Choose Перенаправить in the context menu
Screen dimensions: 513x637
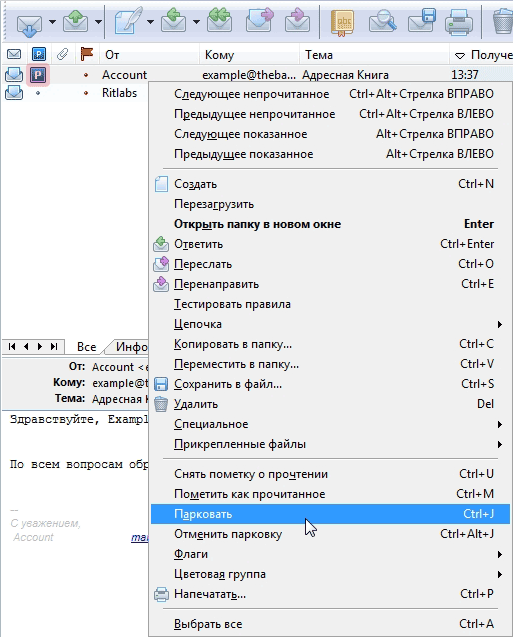(x=329, y=284)
